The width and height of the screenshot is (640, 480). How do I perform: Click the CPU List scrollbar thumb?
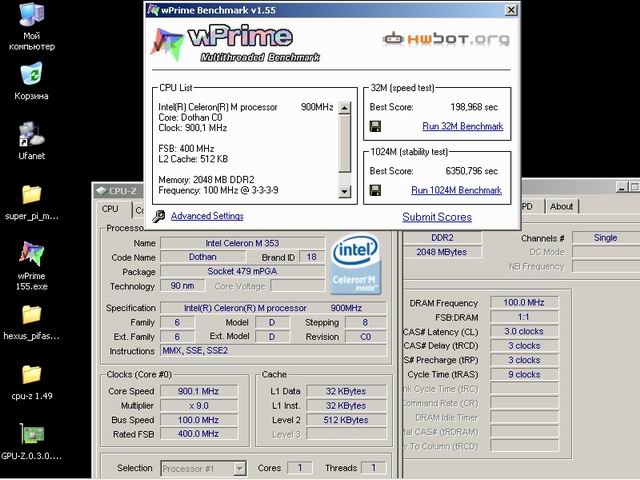[x=344, y=143]
